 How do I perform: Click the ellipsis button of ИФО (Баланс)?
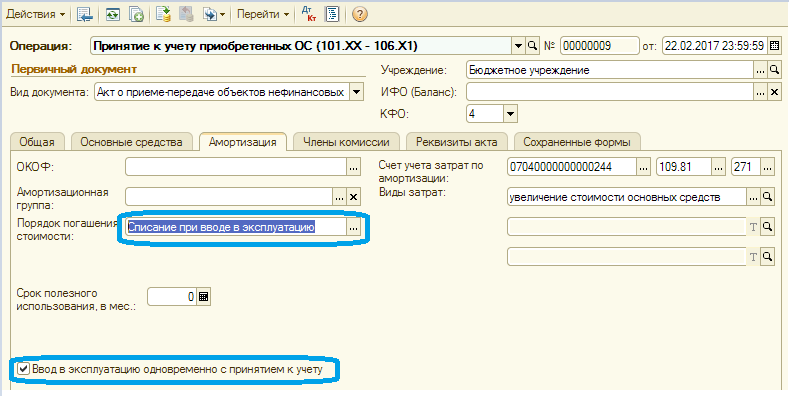(x=760, y=92)
